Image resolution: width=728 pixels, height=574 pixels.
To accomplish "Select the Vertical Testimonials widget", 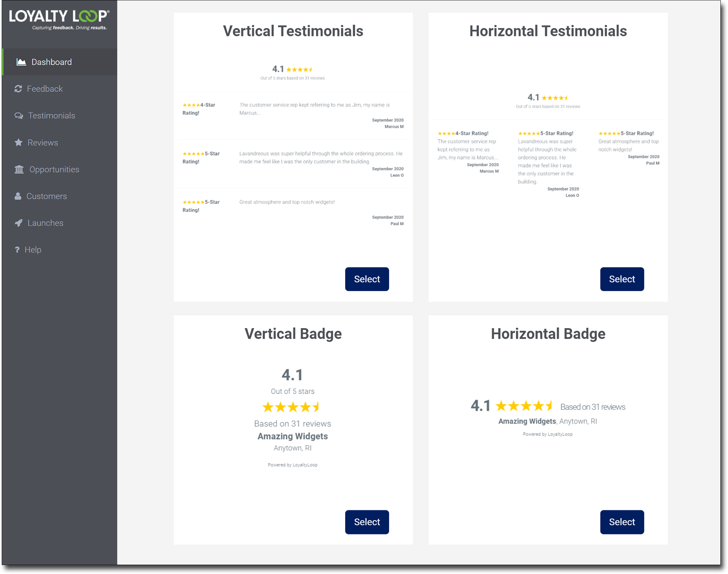I will click(367, 279).
